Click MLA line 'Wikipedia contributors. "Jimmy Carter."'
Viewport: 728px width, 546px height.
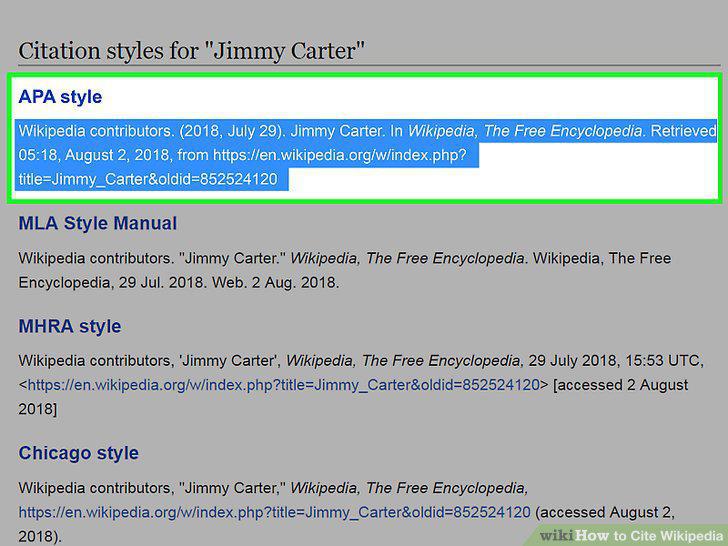click(x=152, y=258)
